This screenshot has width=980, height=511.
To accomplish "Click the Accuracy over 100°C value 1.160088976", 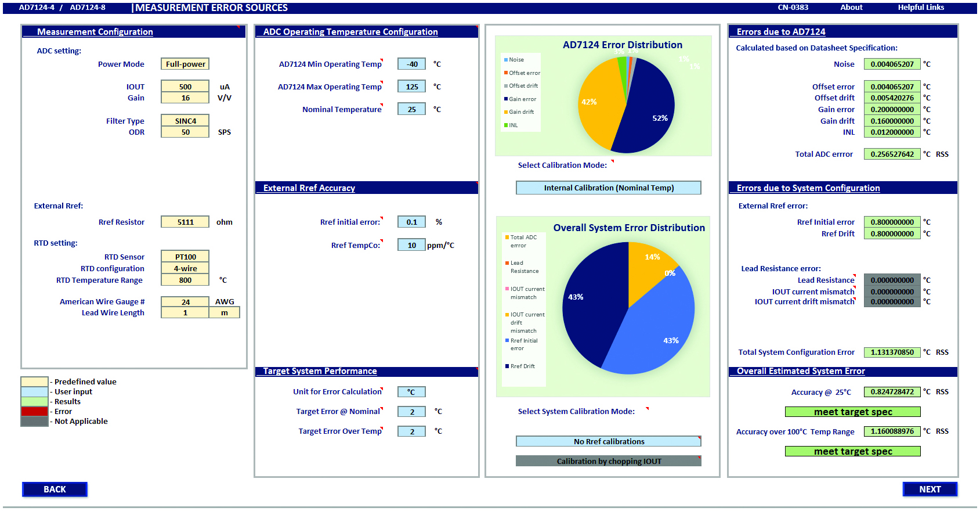I will point(892,431).
